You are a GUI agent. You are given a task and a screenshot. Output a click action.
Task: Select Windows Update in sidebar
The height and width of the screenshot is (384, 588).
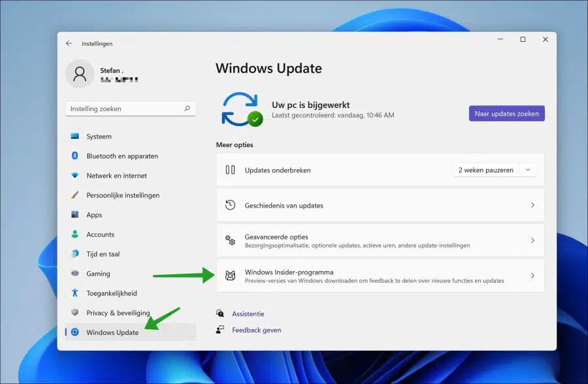click(131, 332)
